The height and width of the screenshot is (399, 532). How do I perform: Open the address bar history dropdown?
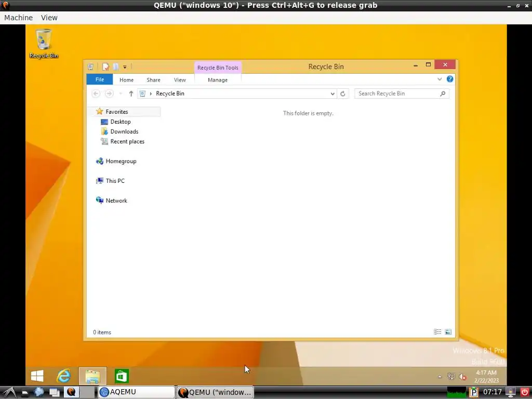click(332, 94)
